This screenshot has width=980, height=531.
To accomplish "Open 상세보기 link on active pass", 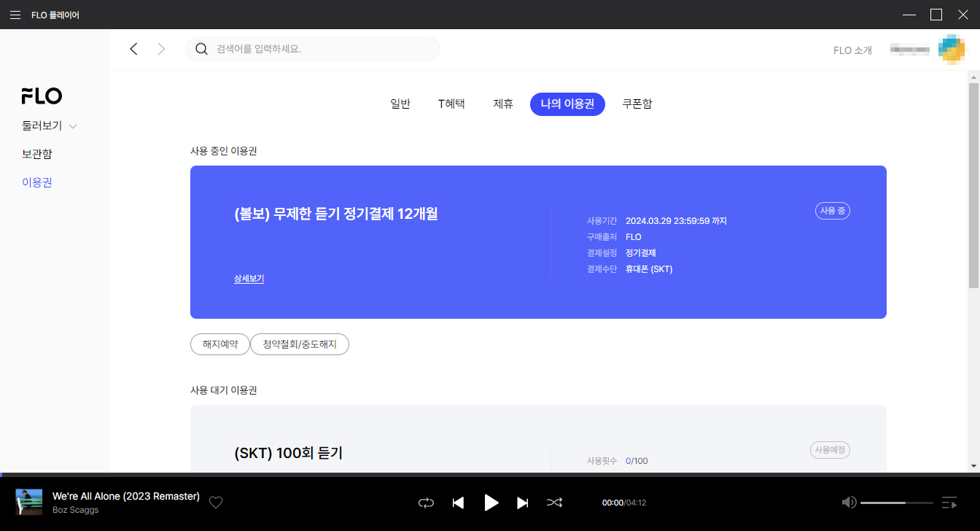I will click(249, 279).
